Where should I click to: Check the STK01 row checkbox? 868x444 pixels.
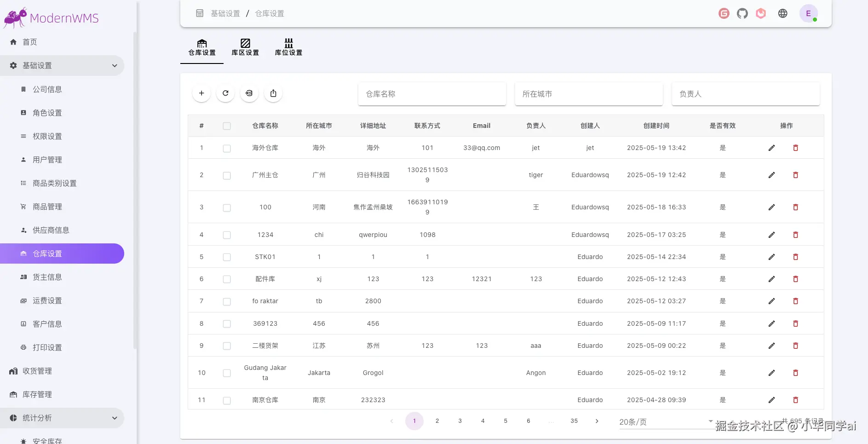tap(227, 257)
